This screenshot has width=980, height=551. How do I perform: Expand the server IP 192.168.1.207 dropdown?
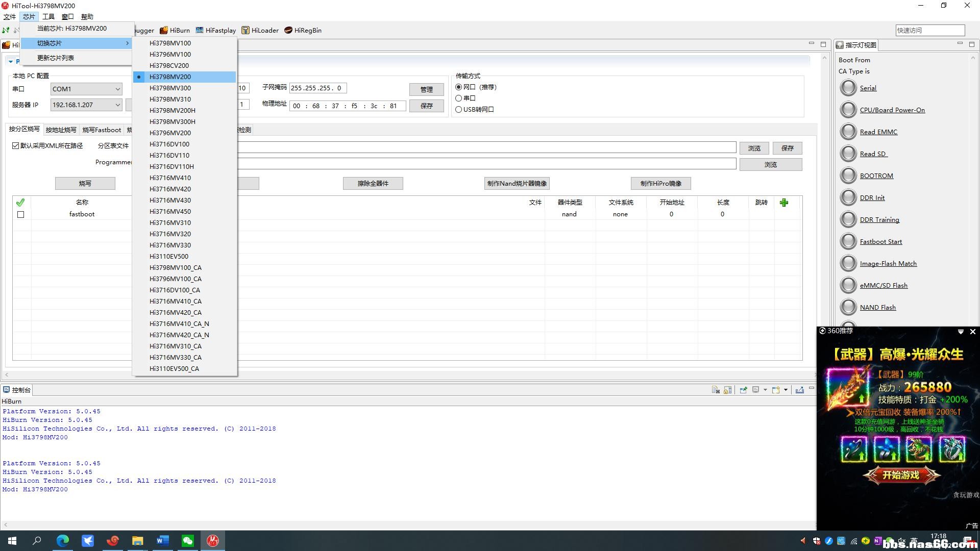117,105
